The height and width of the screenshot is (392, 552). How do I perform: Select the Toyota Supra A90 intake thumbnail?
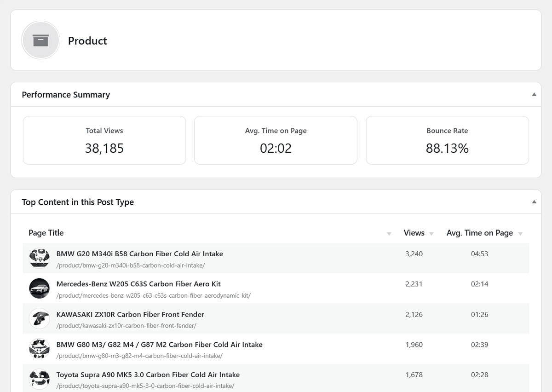[39, 379]
